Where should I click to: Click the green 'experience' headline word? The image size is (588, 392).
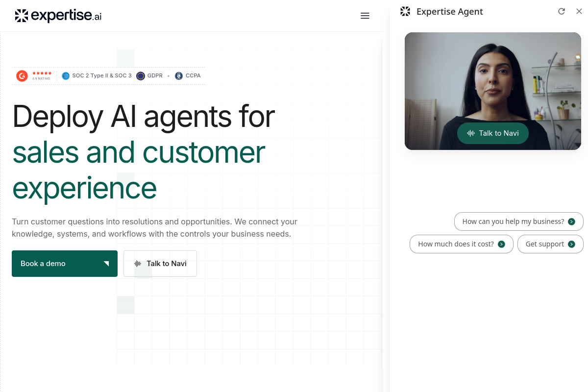[x=84, y=189]
